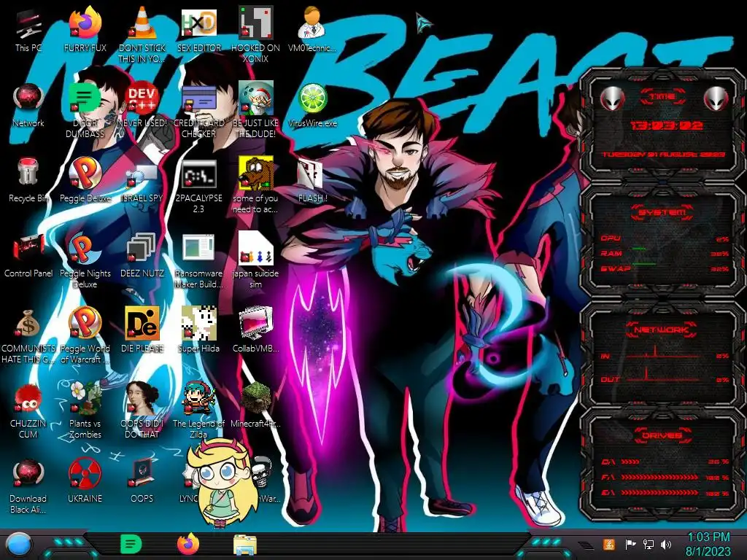Open The Legend of Zilda shortcut
The width and height of the screenshot is (747, 560).
point(198,398)
